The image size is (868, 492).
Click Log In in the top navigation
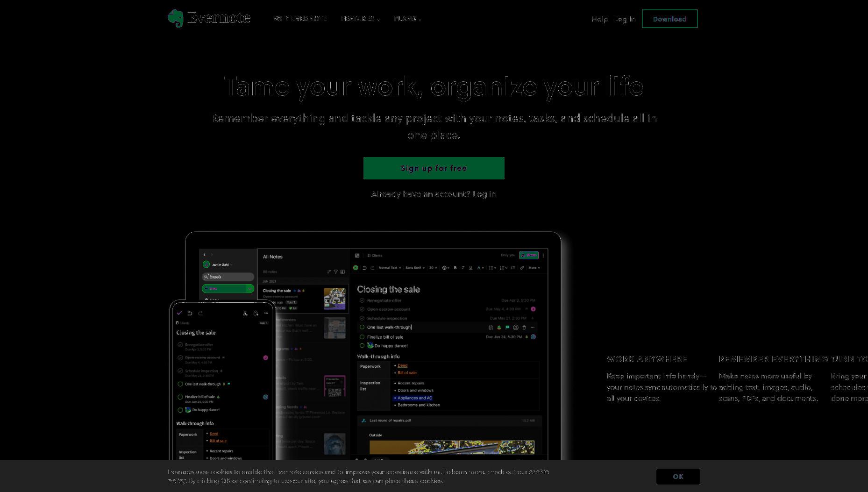tap(625, 19)
